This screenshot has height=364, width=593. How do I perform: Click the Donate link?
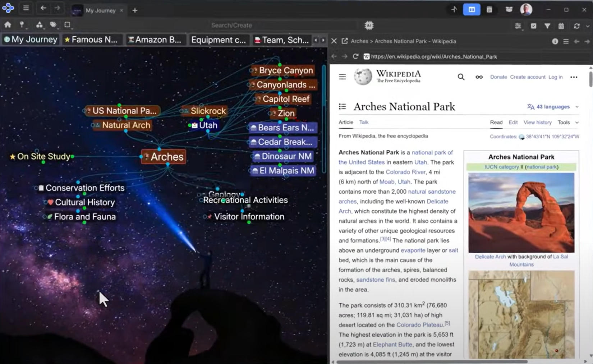[x=498, y=77]
